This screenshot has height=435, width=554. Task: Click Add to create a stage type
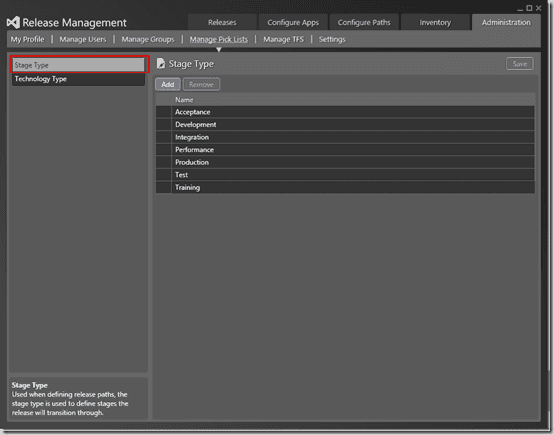168,84
